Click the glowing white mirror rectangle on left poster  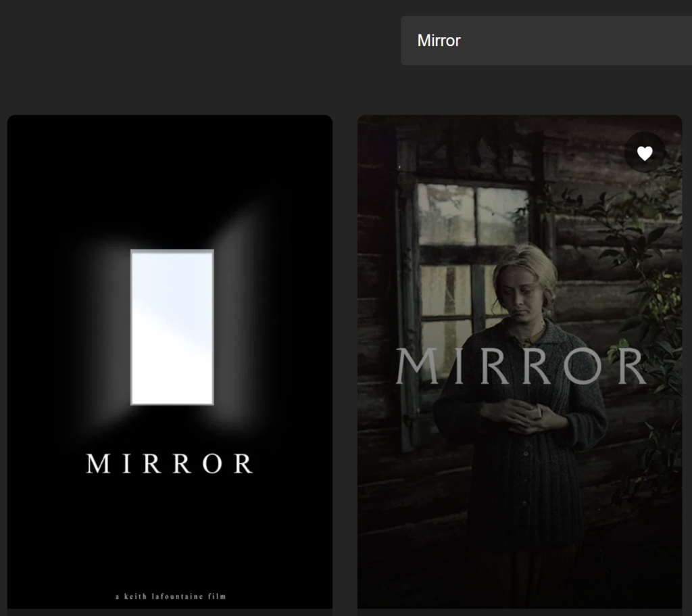172,327
